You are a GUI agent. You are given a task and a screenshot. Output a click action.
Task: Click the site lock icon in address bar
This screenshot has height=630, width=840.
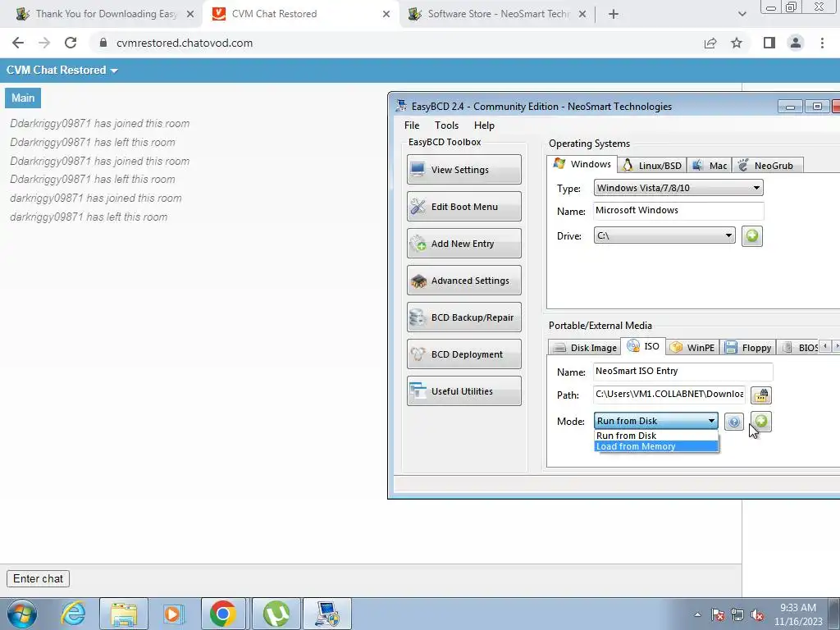(103, 43)
